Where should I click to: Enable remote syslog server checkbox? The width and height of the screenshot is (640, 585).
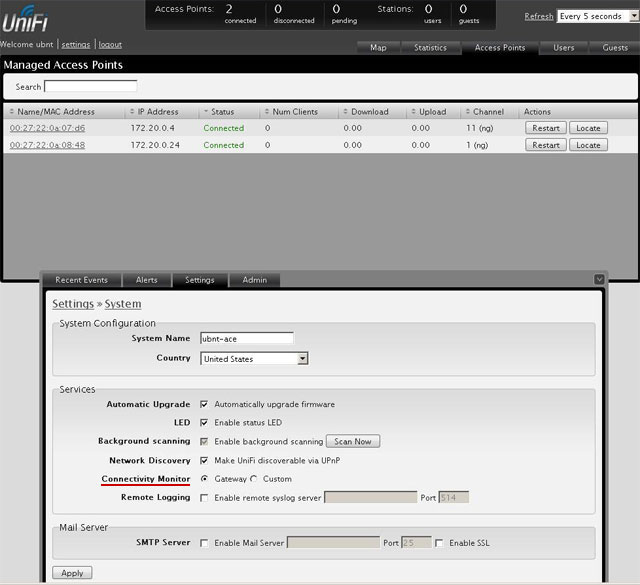[x=204, y=497]
